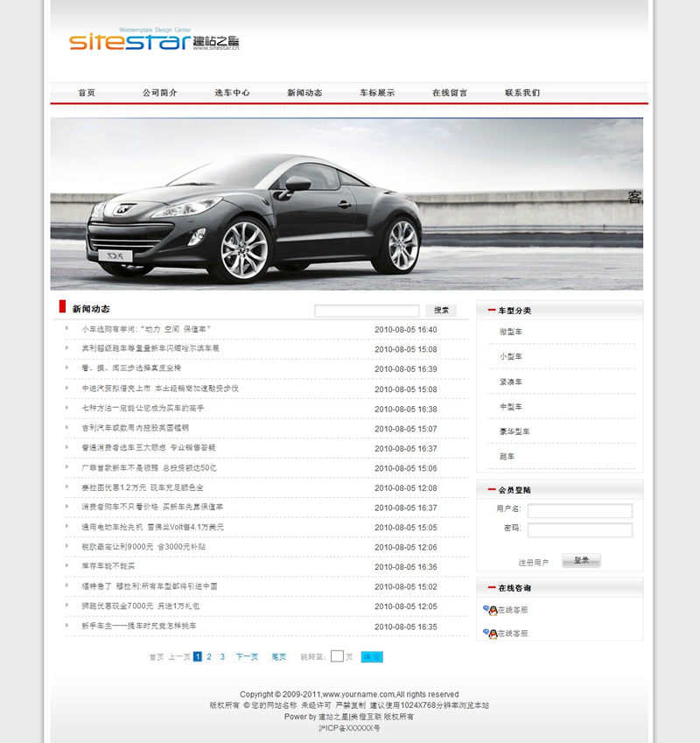Click the car banner image
The width and height of the screenshot is (700, 743).
click(346, 204)
